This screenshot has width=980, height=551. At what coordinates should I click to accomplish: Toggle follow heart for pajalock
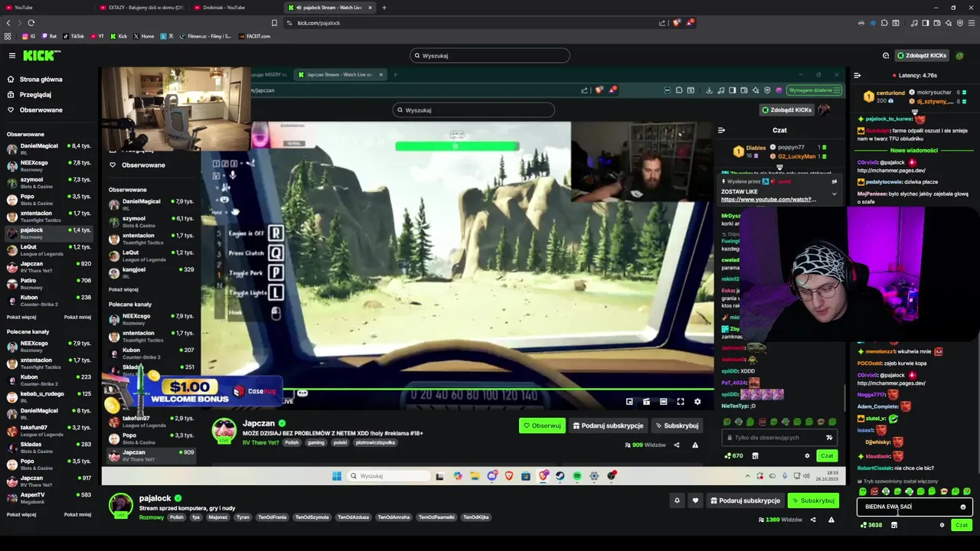[695, 500]
